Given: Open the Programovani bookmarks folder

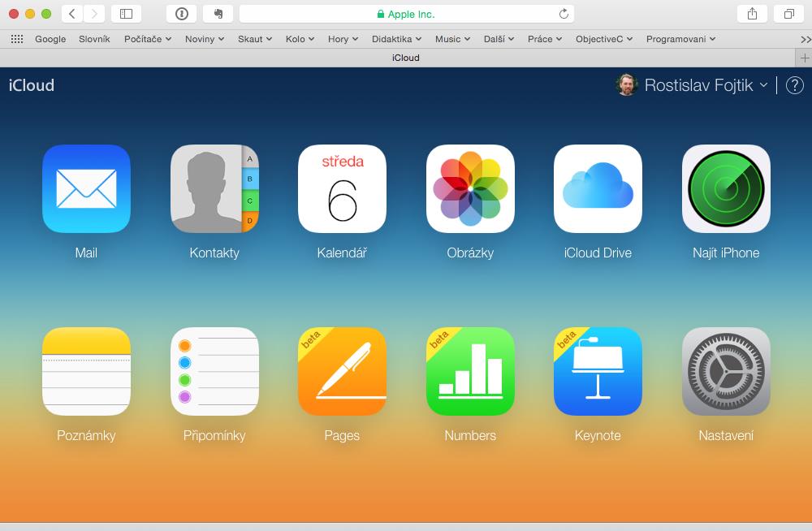Looking at the screenshot, I should [x=680, y=39].
